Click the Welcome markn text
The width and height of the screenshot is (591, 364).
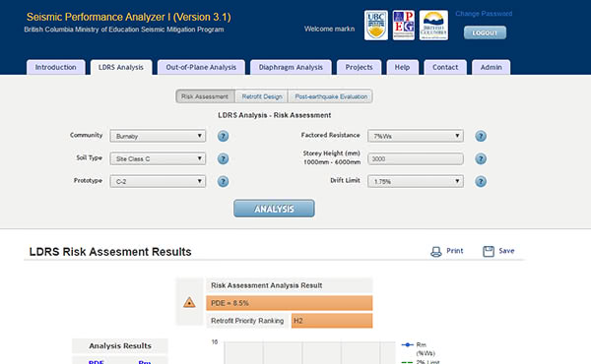(329, 29)
